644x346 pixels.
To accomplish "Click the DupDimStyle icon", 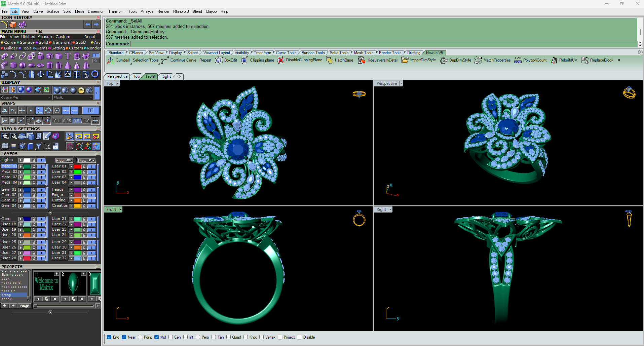I will click(x=444, y=60).
